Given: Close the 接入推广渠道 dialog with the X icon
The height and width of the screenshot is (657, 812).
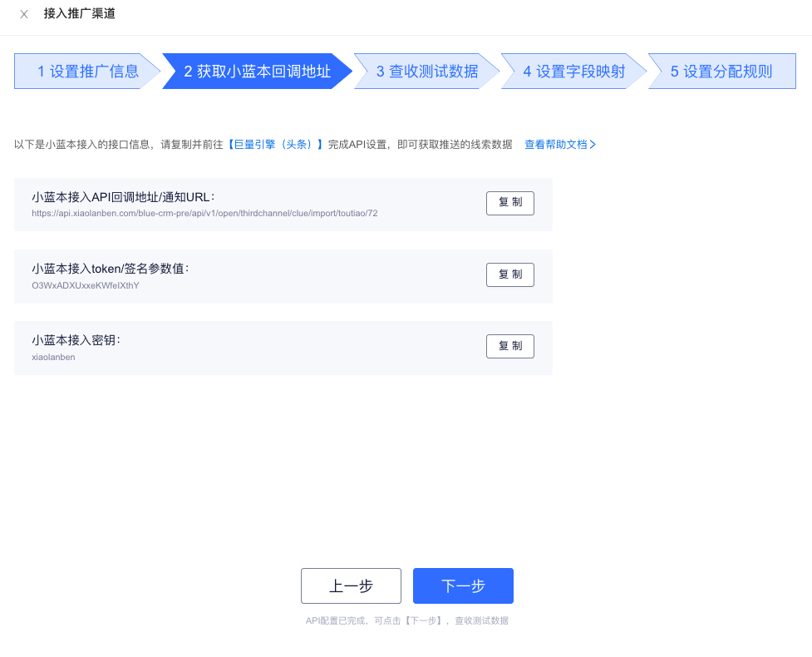Looking at the screenshot, I should click(x=24, y=14).
